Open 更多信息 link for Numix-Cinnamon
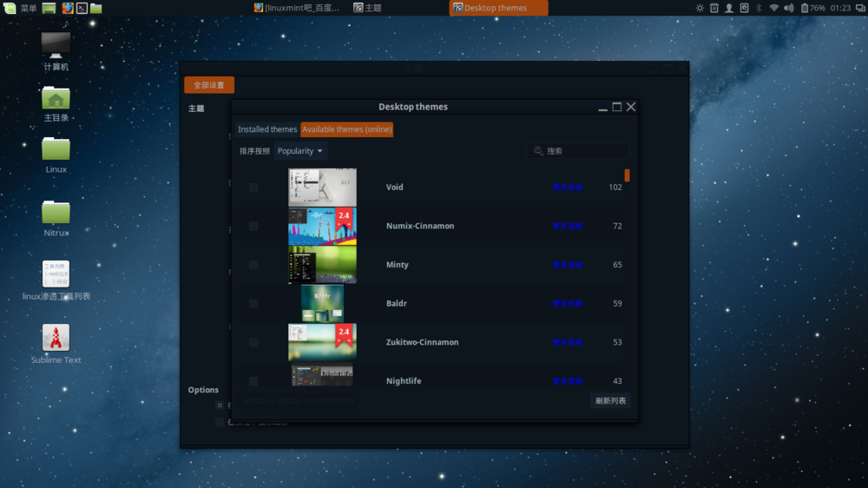 (568, 226)
